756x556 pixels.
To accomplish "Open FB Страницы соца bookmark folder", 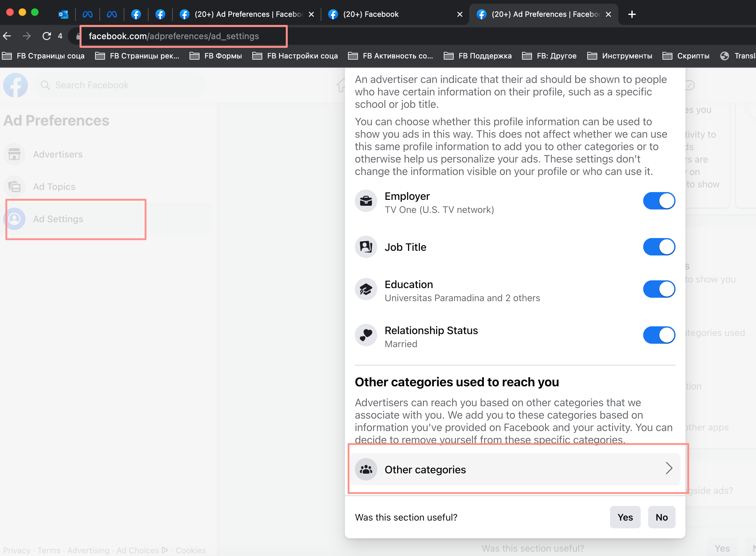I will pos(44,56).
